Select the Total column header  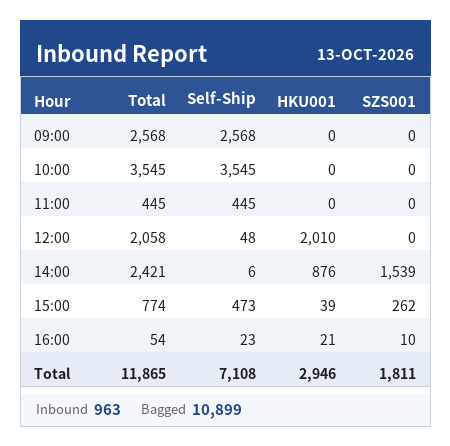pos(147,100)
